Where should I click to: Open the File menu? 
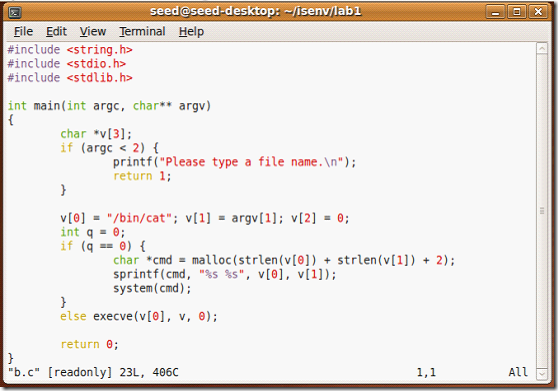click(23, 32)
